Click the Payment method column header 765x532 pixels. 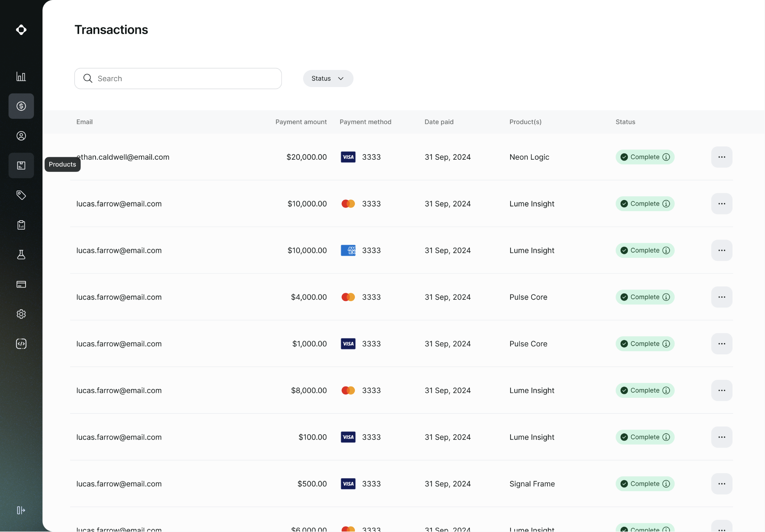pyautogui.click(x=365, y=122)
